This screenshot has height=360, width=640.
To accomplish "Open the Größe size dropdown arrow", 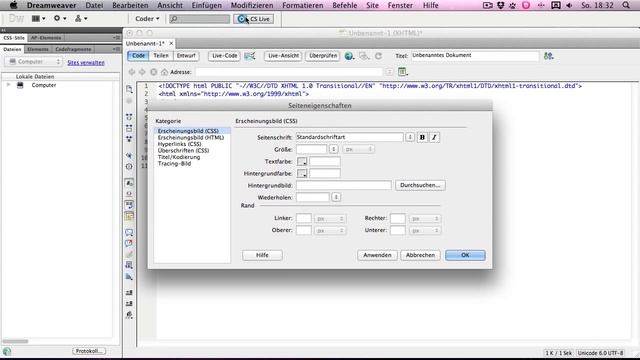I will (333, 149).
